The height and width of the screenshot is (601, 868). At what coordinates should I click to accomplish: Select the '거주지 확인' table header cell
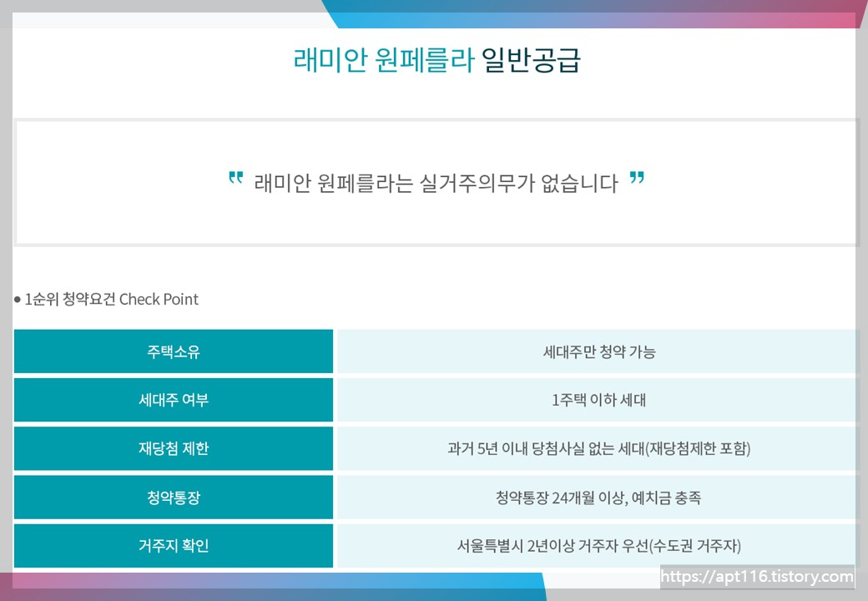[174, 546]
